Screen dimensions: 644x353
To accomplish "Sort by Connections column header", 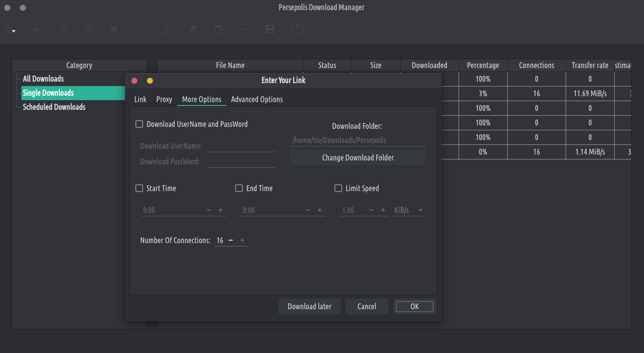I will pyautogui.click(x=536, y=65).
